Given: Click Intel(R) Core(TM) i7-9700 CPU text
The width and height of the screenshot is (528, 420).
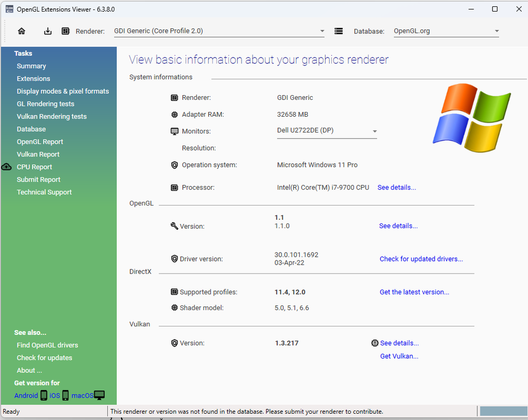Looking at the screenshot, I should pos(323,188).
